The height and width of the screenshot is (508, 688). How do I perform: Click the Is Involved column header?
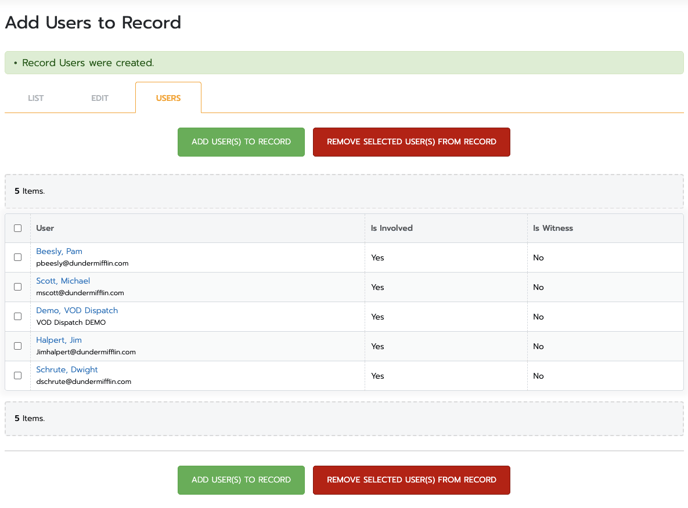(x=391, y=228)
